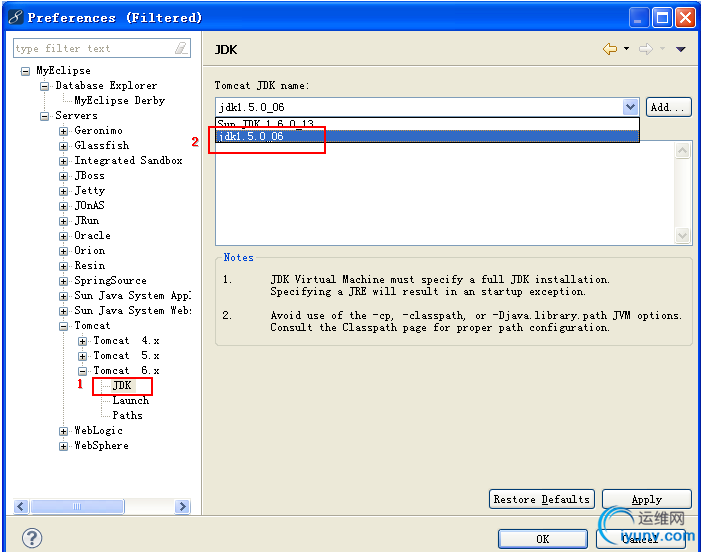Open the Back history dropdown arrow

pos(626,49)
